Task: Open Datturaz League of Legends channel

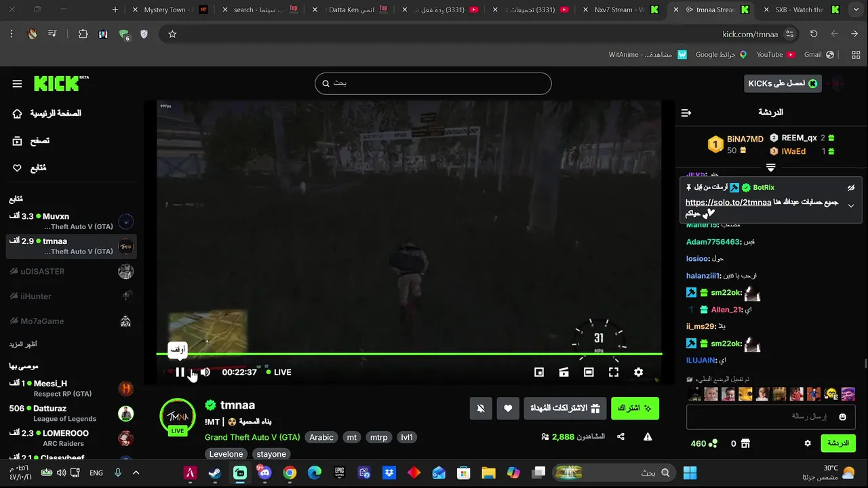Action: pos(71,413)
